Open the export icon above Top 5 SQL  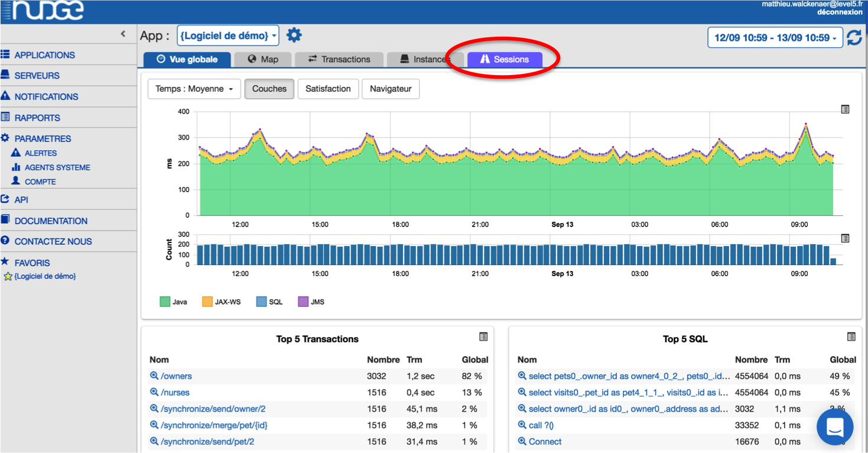(x=851, y=336)
